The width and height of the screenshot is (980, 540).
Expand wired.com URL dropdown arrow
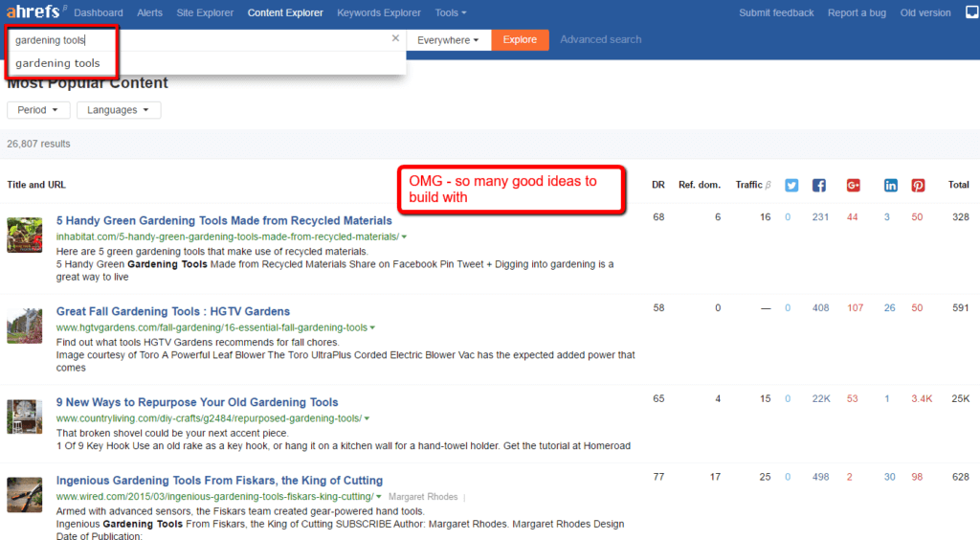pos(379,497)
